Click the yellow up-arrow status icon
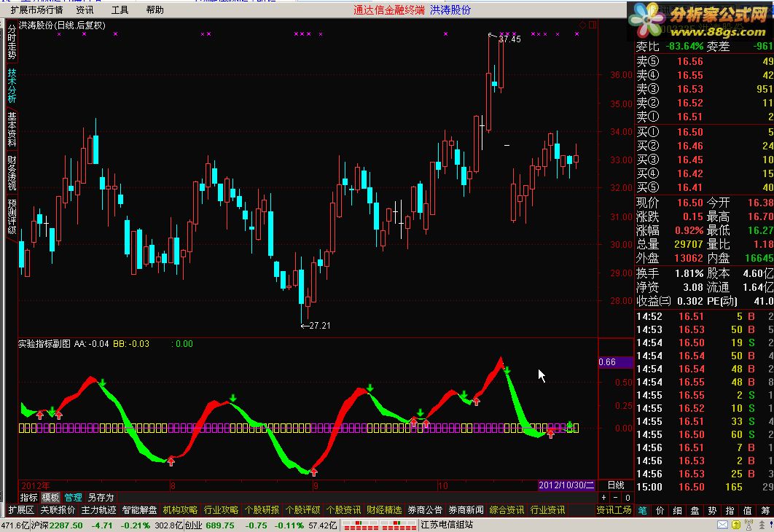 [736, 525]
